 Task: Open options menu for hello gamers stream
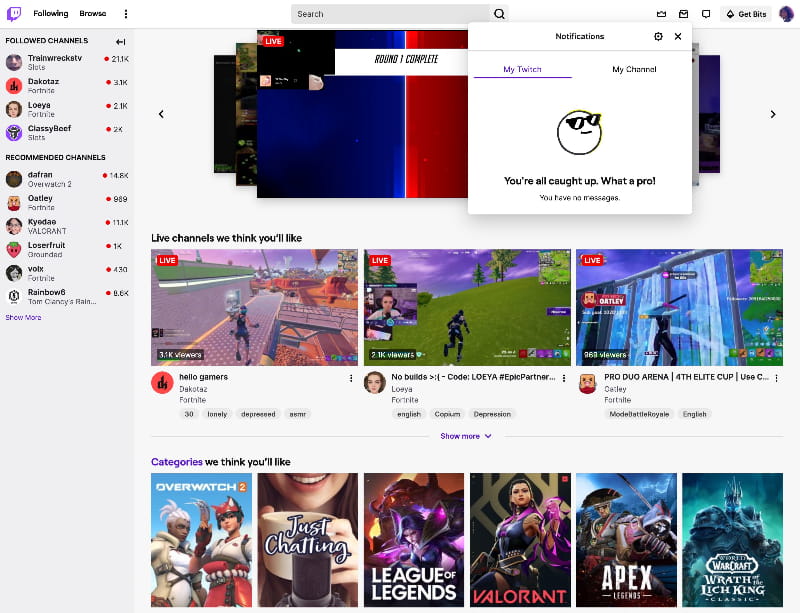[x=351, y=378]
